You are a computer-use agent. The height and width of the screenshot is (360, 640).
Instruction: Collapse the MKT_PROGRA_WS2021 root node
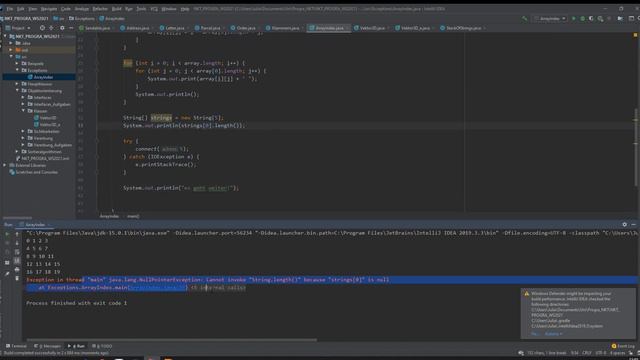[x=5, y=36]
